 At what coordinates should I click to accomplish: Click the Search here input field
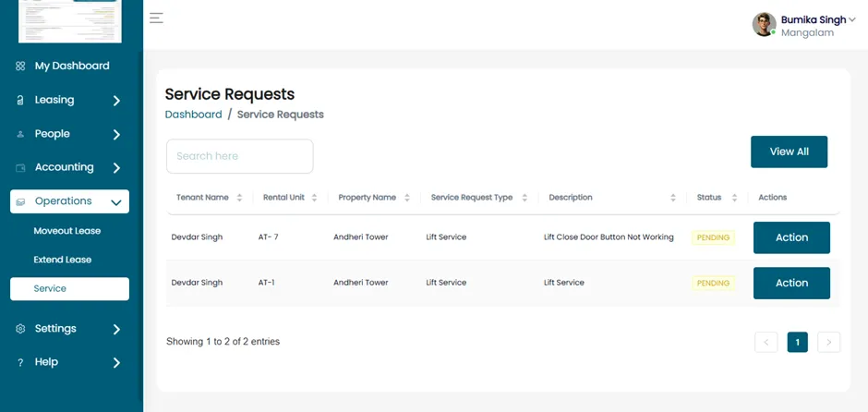coord(240,156)
